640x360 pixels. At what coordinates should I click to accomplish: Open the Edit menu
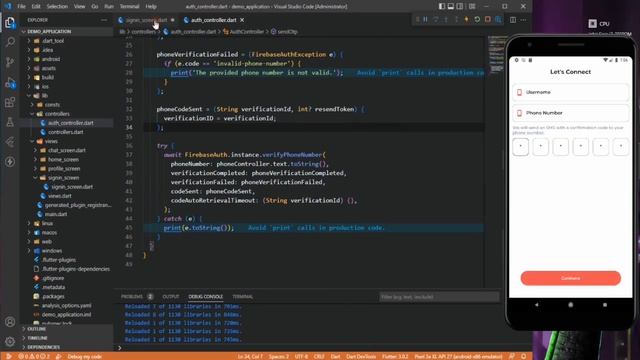point(36,6)
